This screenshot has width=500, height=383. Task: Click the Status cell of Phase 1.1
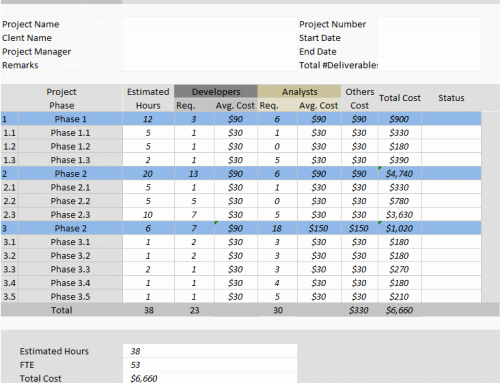[x=451, y=133]
